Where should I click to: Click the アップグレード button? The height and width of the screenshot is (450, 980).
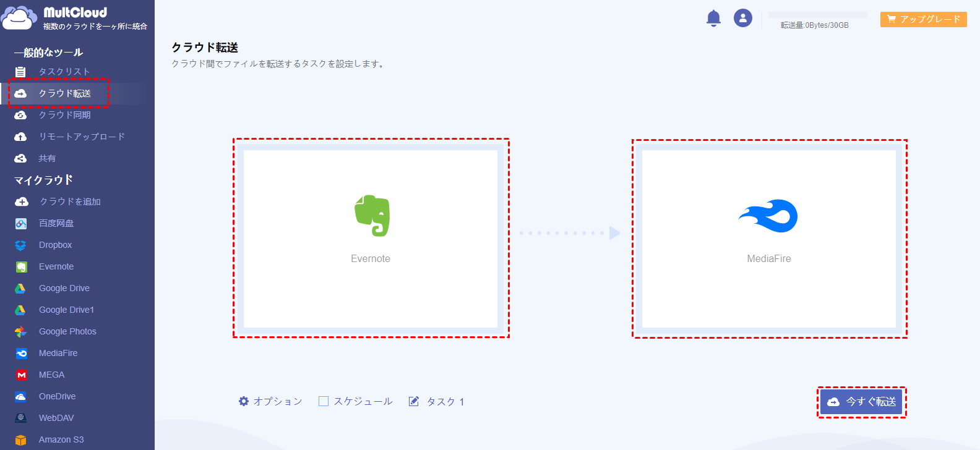coord(924,19)
